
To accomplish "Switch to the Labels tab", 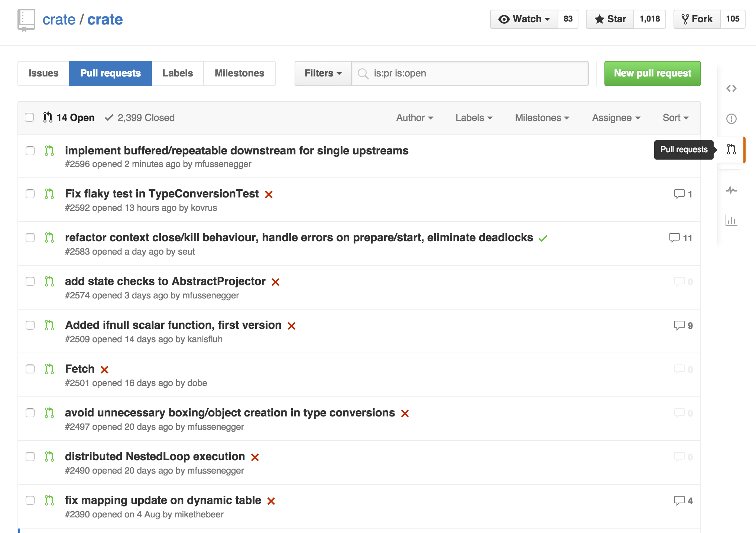I will point(178,73).
